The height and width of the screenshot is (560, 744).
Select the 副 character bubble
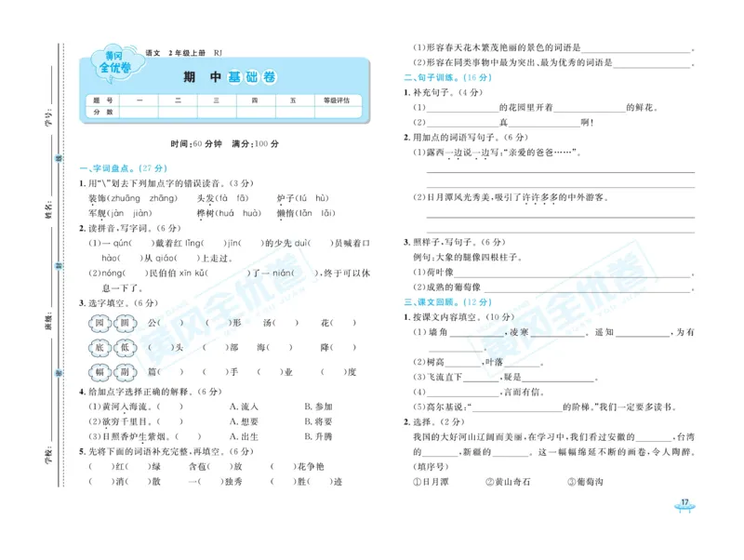(126, 371)
